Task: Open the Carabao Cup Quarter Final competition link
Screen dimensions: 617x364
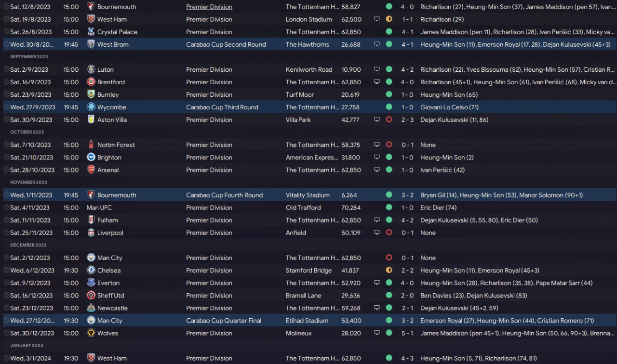Action: click(225, 320)
